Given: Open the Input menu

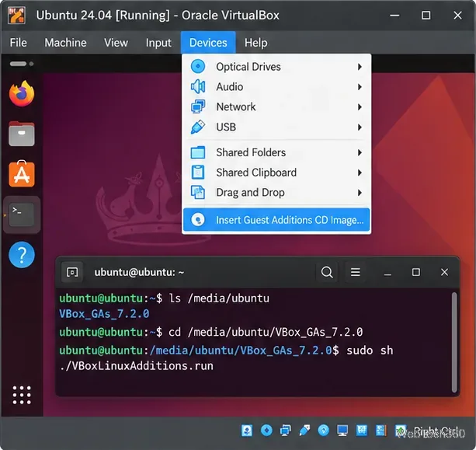Looking at the screenshot, I should point(158,43).
